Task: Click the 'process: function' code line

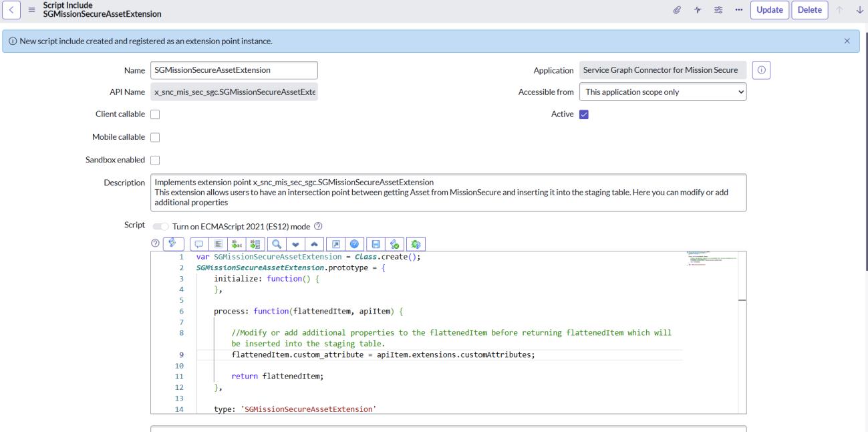Action: pos(309,311)
